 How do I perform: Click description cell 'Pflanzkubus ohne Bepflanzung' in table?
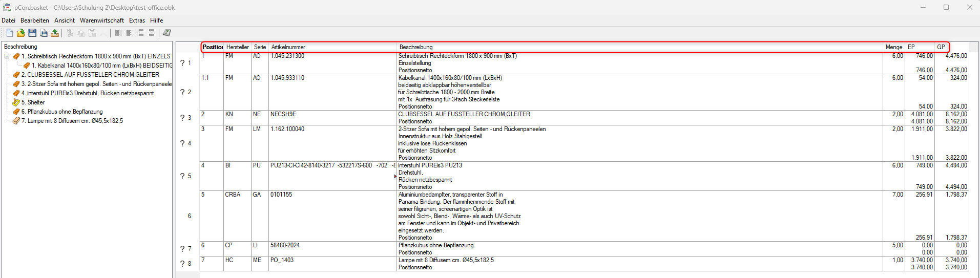(x=436, y=245)
